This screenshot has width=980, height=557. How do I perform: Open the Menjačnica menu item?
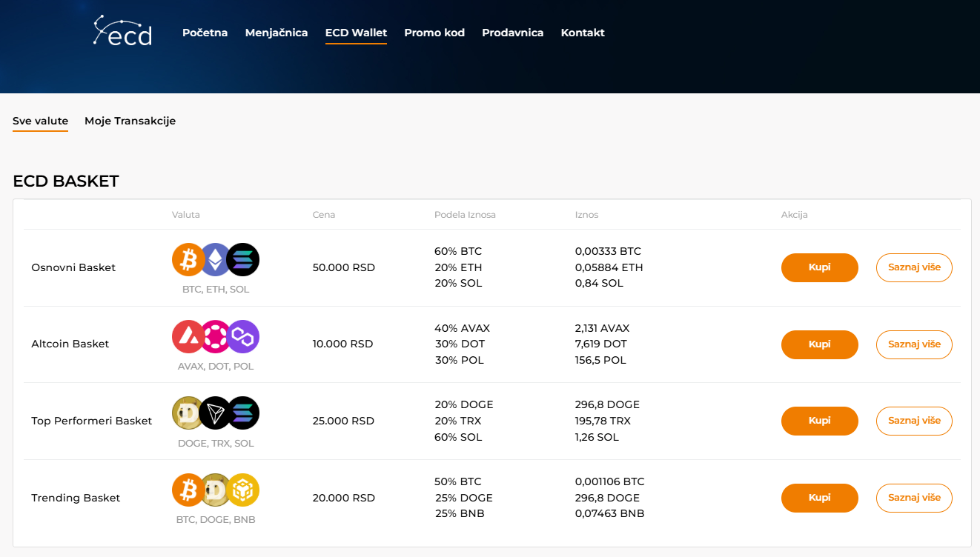pyautogui.click(x=277, y=33)
